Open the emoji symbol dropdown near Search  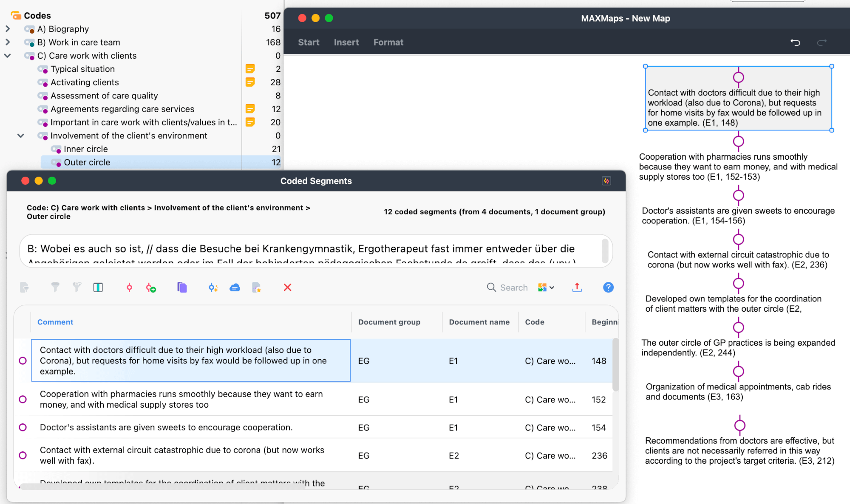point(545,287)
